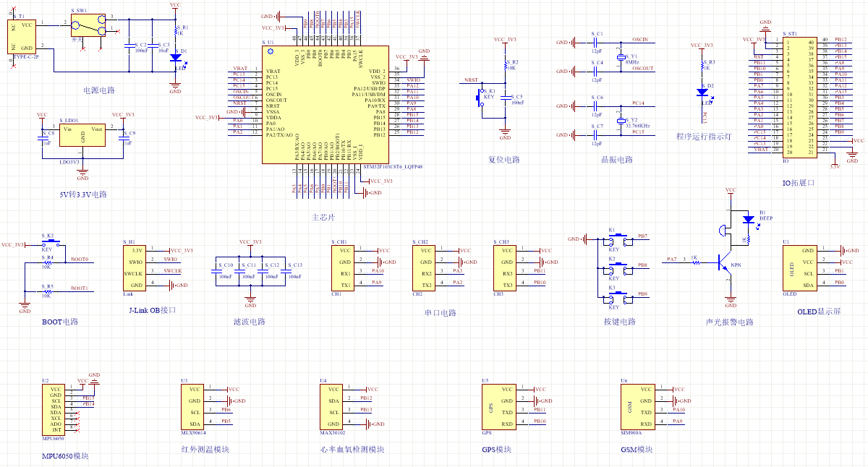The image size is (868, 467).
Task: Click the 按键电路 label
Action: (619, 322)
